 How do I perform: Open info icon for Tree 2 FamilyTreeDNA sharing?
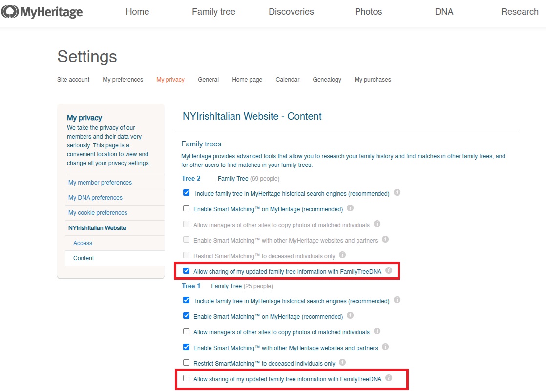(x=389, y=271)
